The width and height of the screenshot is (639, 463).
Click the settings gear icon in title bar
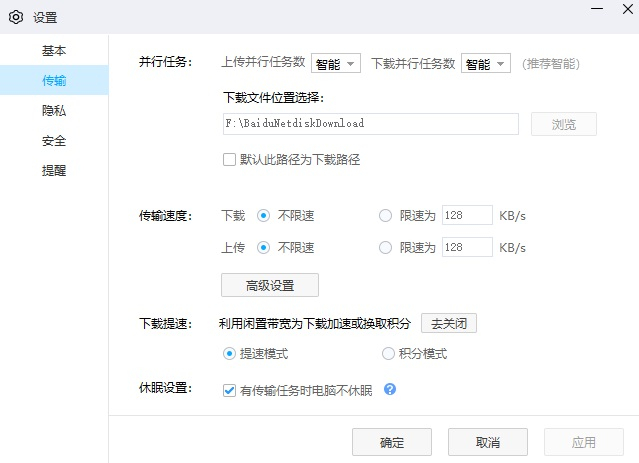coord(16,17)
